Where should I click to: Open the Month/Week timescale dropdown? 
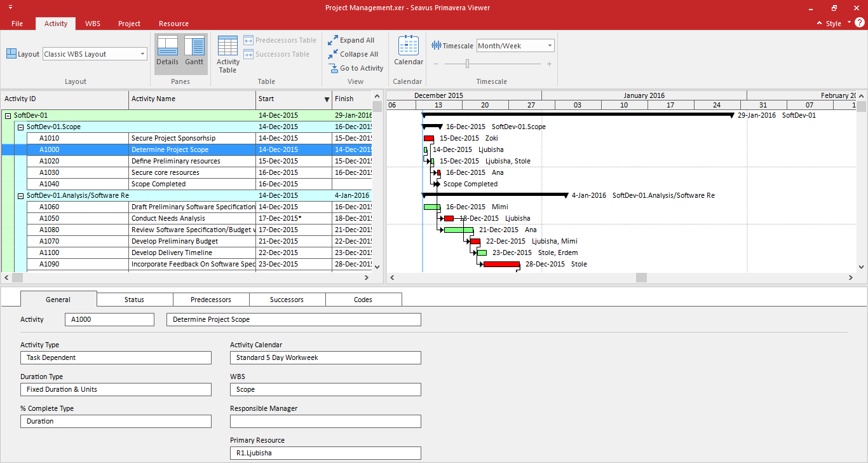pos(550,46)
